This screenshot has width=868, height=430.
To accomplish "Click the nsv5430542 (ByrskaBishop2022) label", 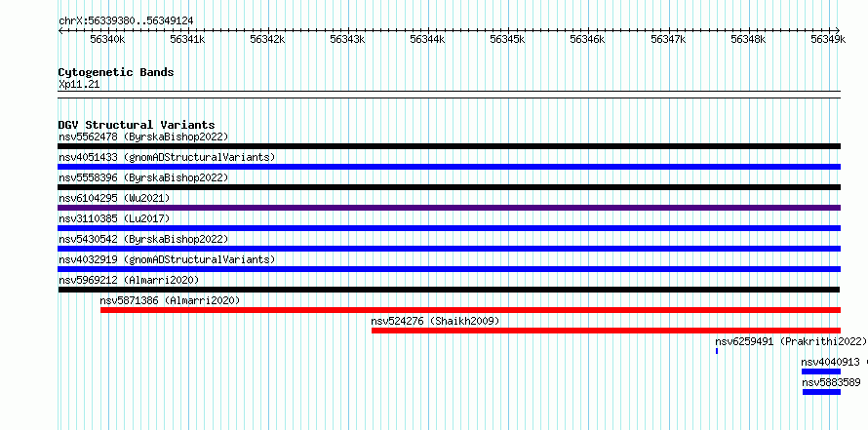I will [x=143, y=239].
